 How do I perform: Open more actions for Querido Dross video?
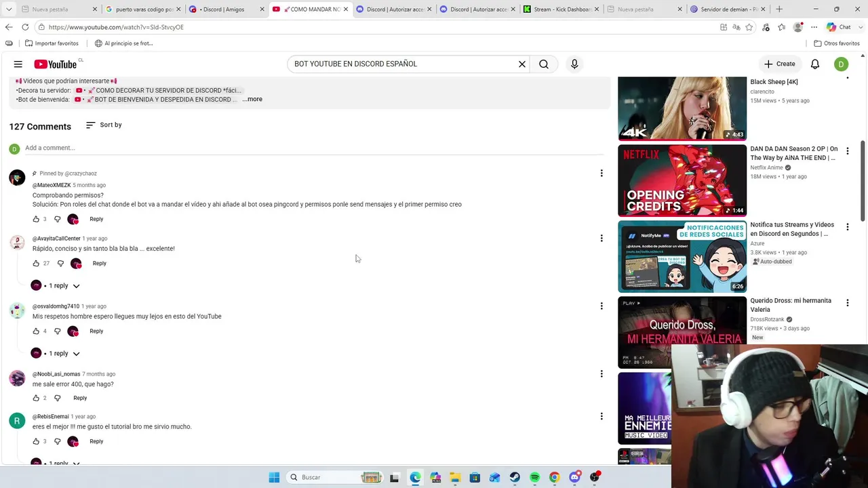[847, 303]
